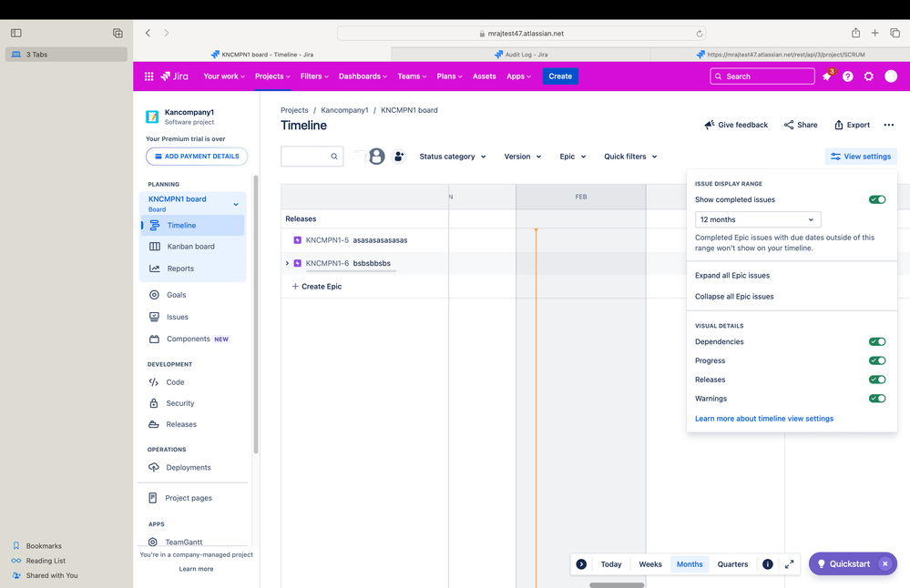Open the more actions ellipsis menu

tap(888, 125)
